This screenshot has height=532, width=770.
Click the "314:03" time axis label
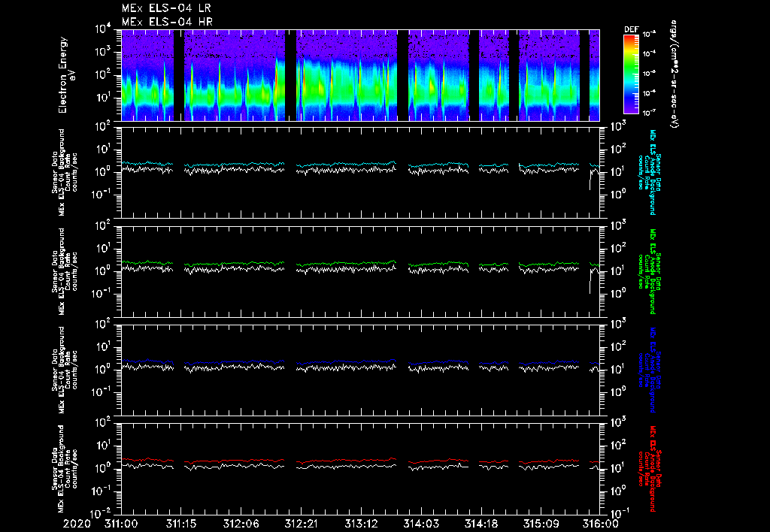[421, 524]
